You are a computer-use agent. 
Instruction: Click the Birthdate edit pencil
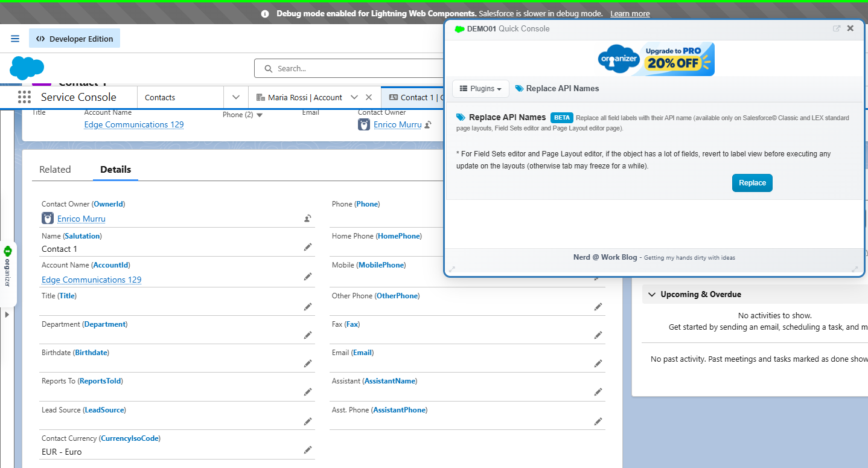(308, 364)
